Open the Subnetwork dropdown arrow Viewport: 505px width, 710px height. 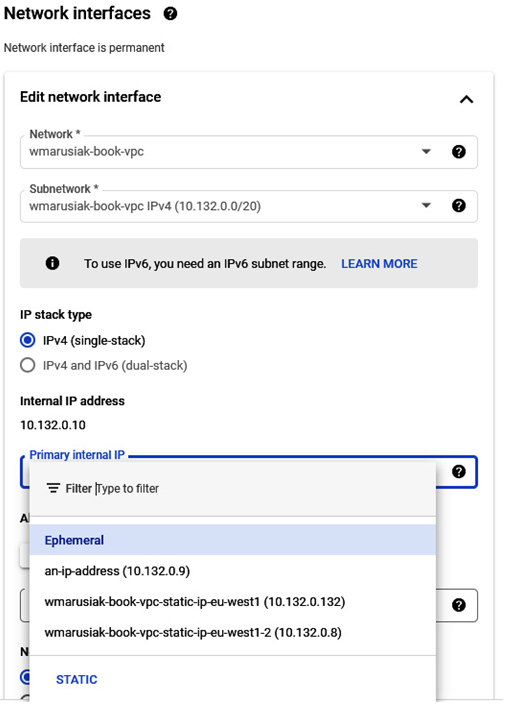click(x=426, y=206)
